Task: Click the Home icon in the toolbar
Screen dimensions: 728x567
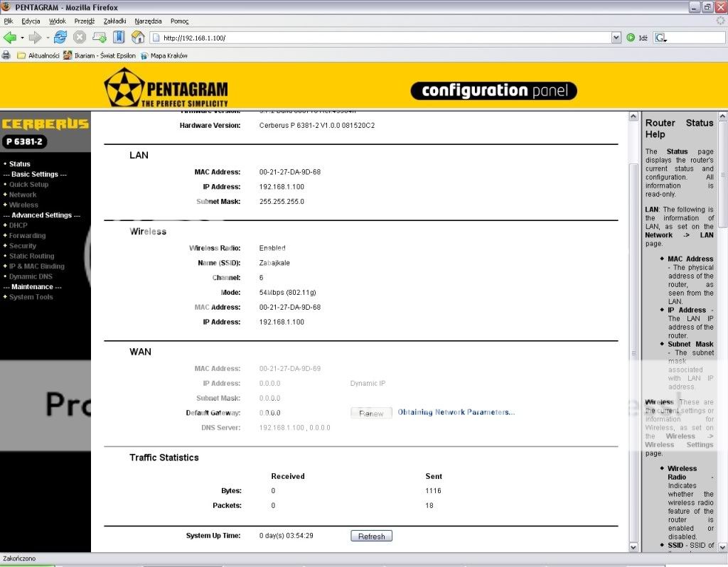Action: click(x=138, y=38)
